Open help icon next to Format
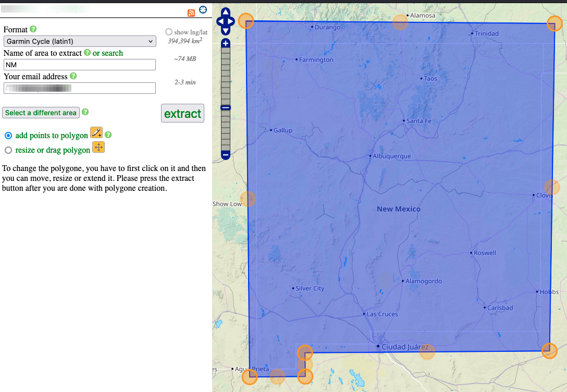 click(33, 29)
